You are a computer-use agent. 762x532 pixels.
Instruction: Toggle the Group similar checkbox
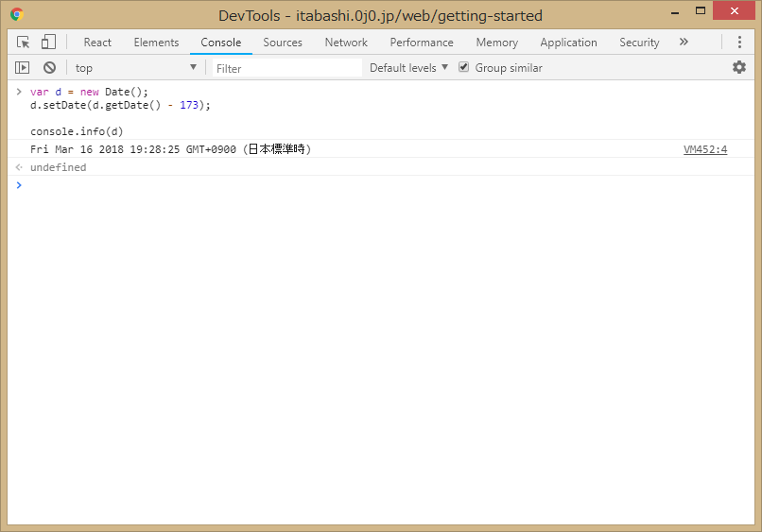coord(464,68)
